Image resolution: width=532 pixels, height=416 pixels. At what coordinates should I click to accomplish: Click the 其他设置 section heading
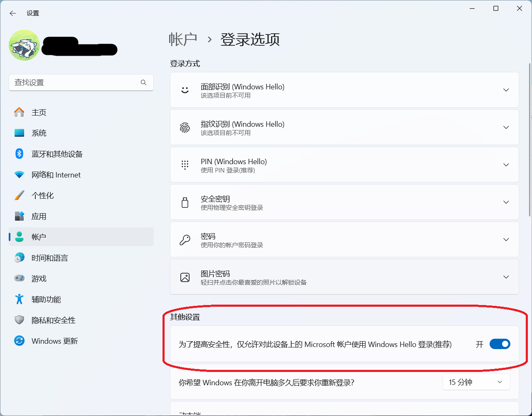185,317
